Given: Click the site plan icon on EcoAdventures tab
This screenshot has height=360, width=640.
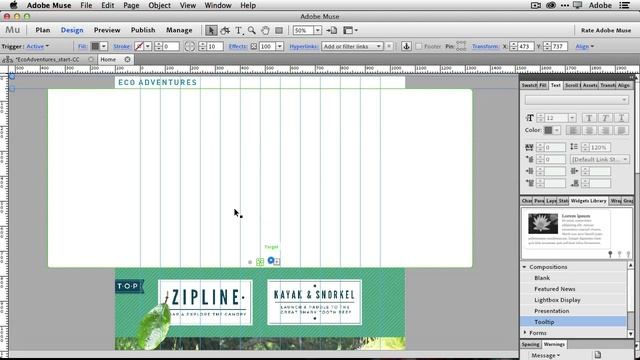Looking at the screenshot, I should (7, 60).
